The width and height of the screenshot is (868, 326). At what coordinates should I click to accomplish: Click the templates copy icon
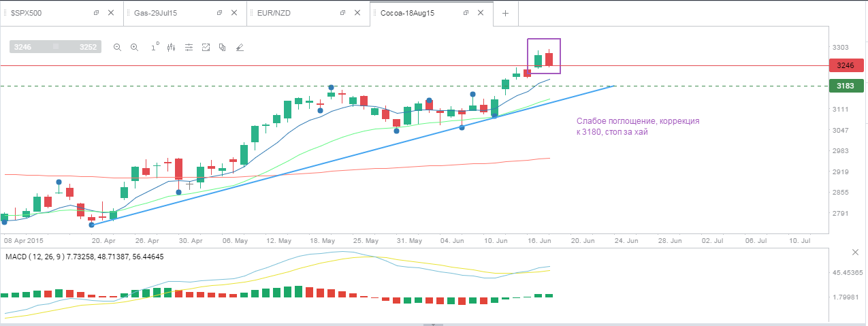click(x=222, y=48)
